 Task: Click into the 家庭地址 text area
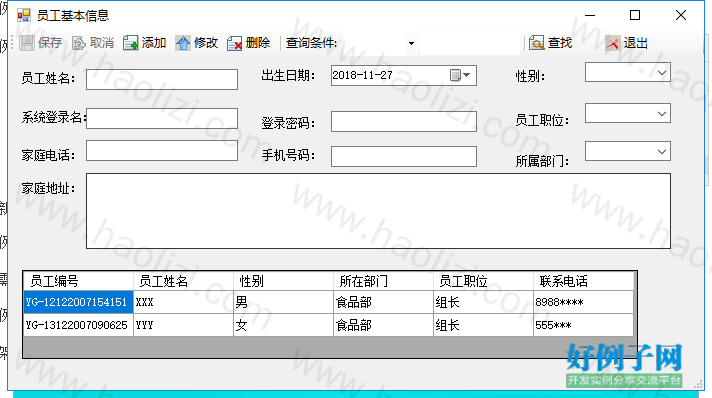tap(378, 211)
